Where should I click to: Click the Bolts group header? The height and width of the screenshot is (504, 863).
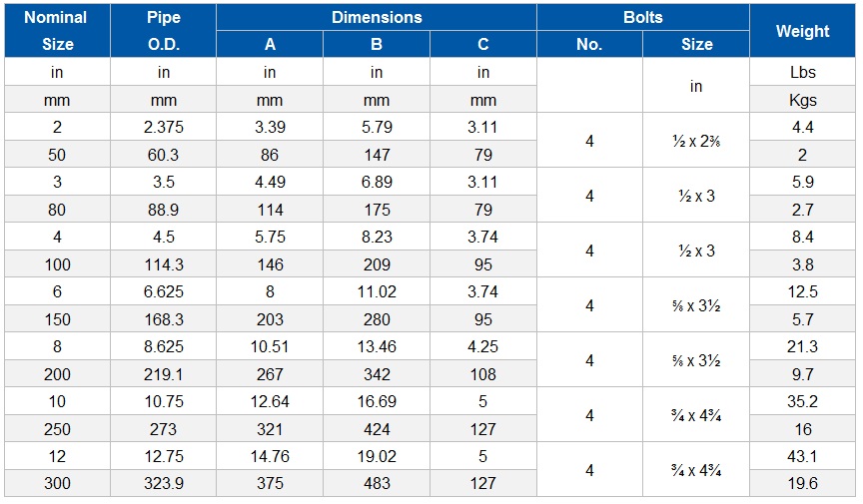pyautogui.click(x=643, y=17)
